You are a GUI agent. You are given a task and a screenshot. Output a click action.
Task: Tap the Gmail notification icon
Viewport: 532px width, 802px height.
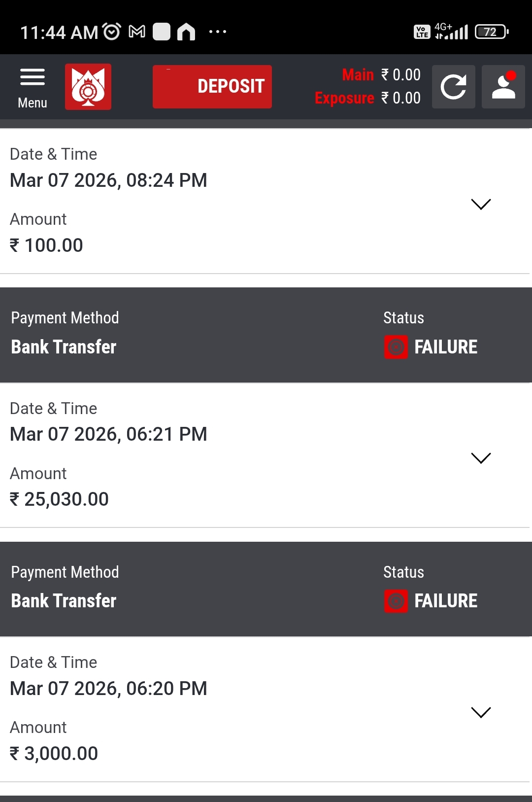pyautogui.click(x=137, y=32)
